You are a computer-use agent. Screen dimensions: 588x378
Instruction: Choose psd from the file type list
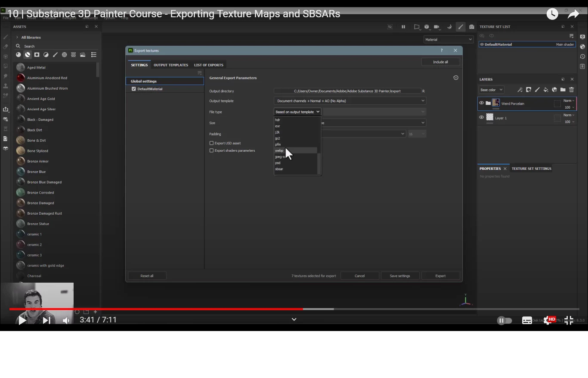296,163
